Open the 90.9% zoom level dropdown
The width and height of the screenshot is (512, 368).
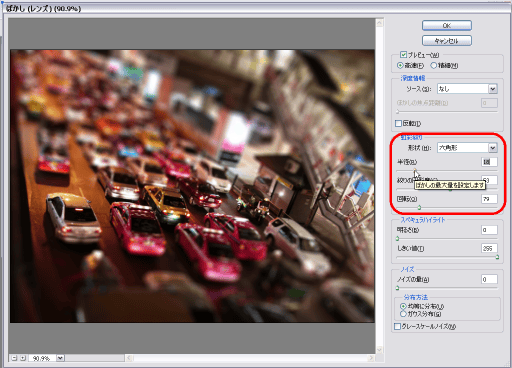click(60, 358)
